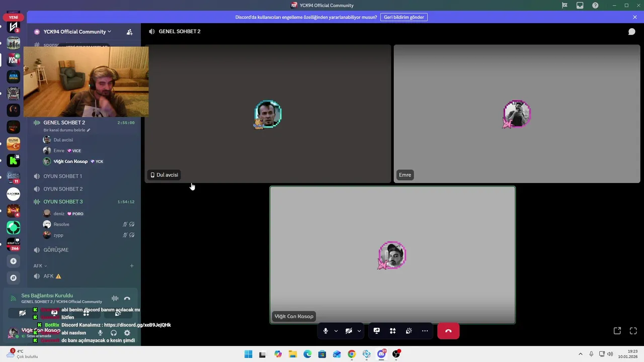The image size is (644, 362).
Task: Join OYUN SOHBET 3 voice channel
Action: tap(63, 202)
